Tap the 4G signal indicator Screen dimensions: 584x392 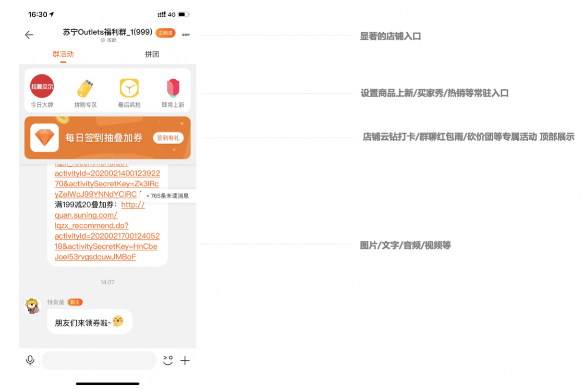(x=171, y=14)
